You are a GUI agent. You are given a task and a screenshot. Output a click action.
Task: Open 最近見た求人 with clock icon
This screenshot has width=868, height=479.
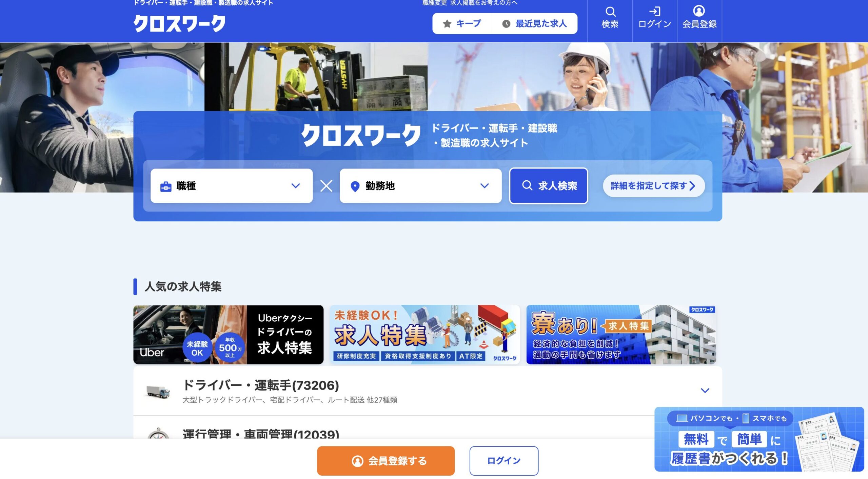tap(535, 23)
